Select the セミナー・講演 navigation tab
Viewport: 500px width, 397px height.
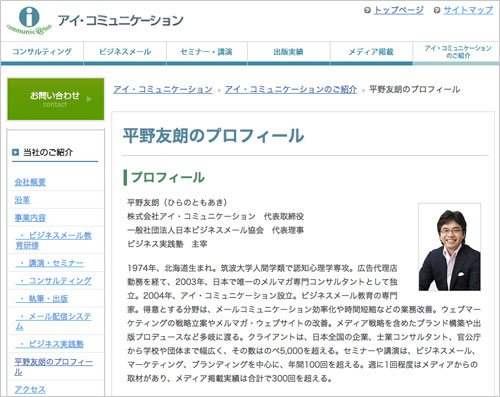207,52
